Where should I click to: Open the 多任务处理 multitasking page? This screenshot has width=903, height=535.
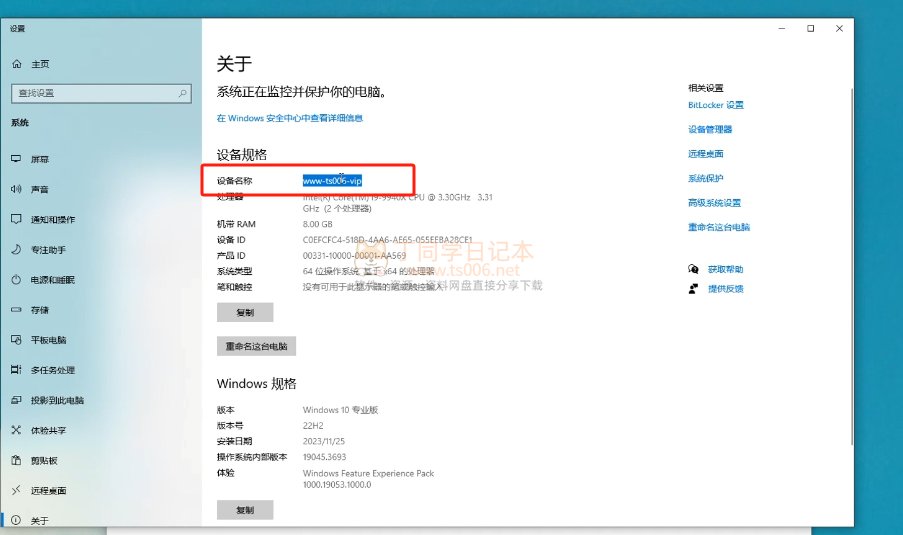coord(52,370)
